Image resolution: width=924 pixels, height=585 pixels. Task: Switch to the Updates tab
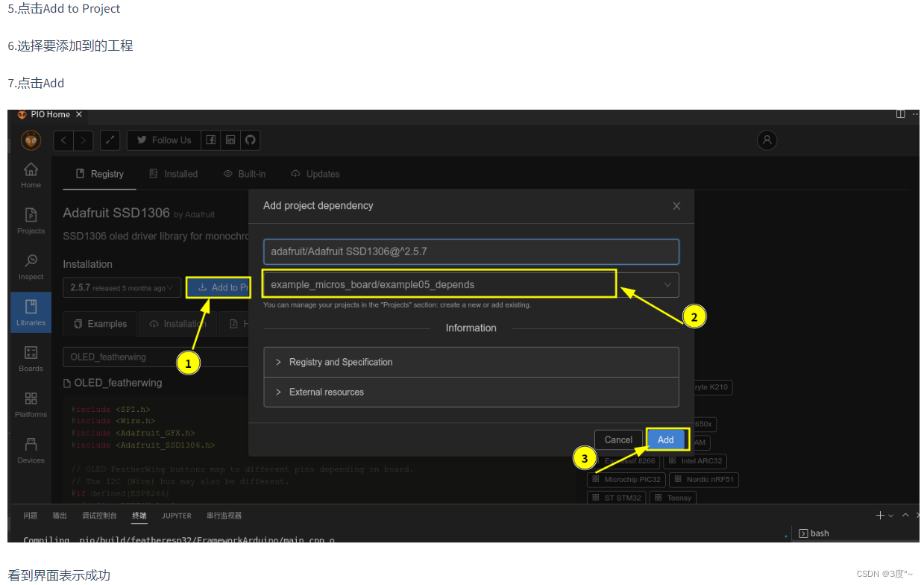[x=315, y=174]
